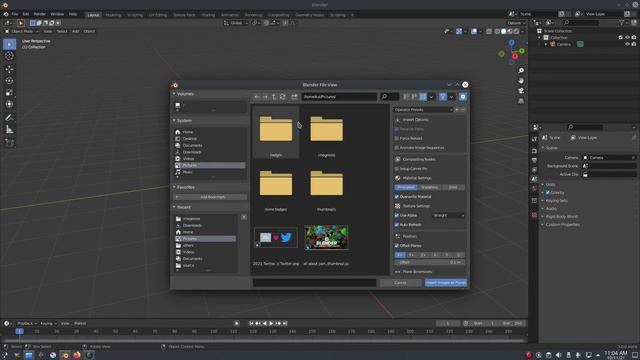The image size is (640, 360).
Task: Click the viewport zoom magnifier icon
Action: coord(521,71)
